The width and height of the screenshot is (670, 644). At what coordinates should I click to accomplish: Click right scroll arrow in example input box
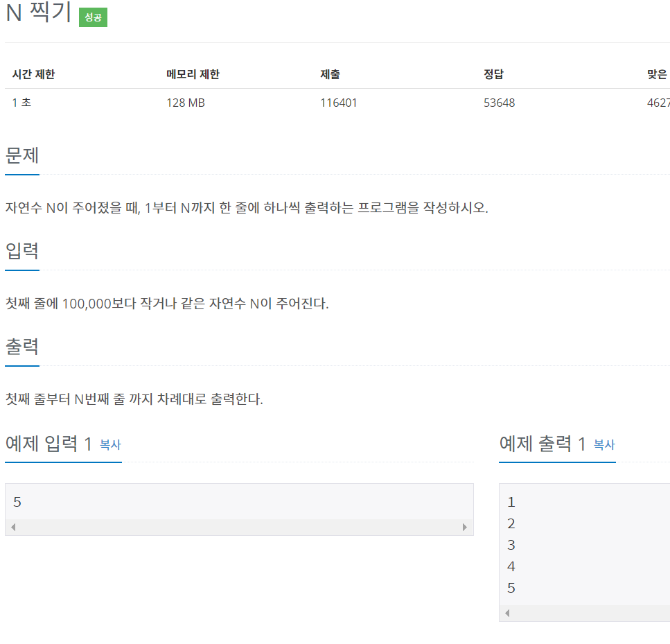pyautogui.click(x=465, y=527)
